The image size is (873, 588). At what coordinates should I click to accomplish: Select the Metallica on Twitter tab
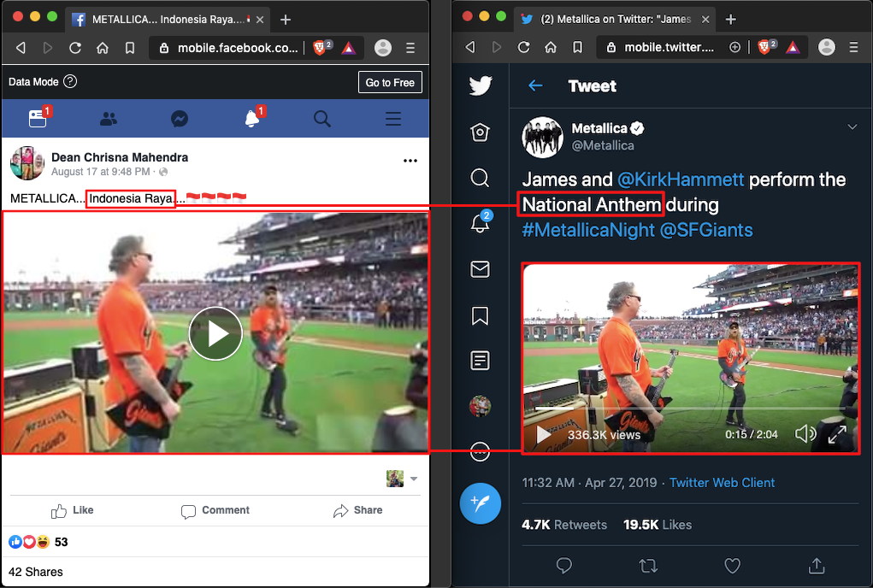[x=615, y=19]
